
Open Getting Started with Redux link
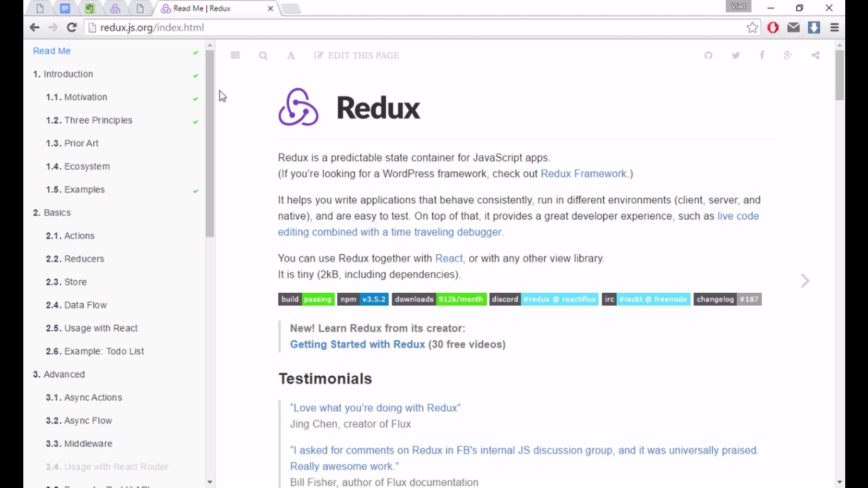(x=358, y=344)
